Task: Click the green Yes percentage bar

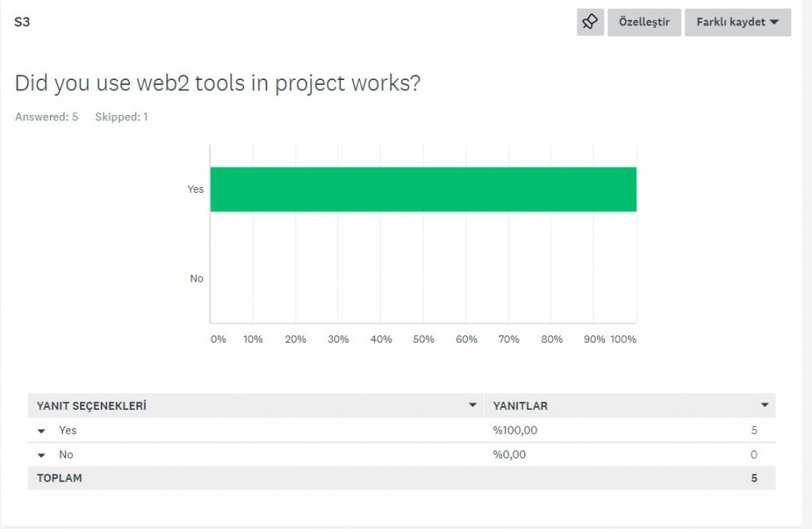Action: (423, 189)
